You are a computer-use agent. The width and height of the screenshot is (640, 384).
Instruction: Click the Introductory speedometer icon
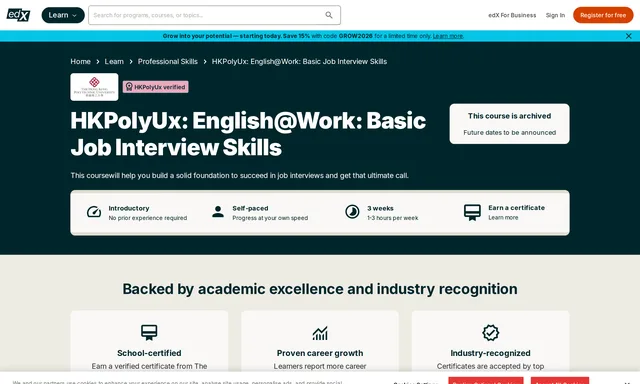click(94, 212)
